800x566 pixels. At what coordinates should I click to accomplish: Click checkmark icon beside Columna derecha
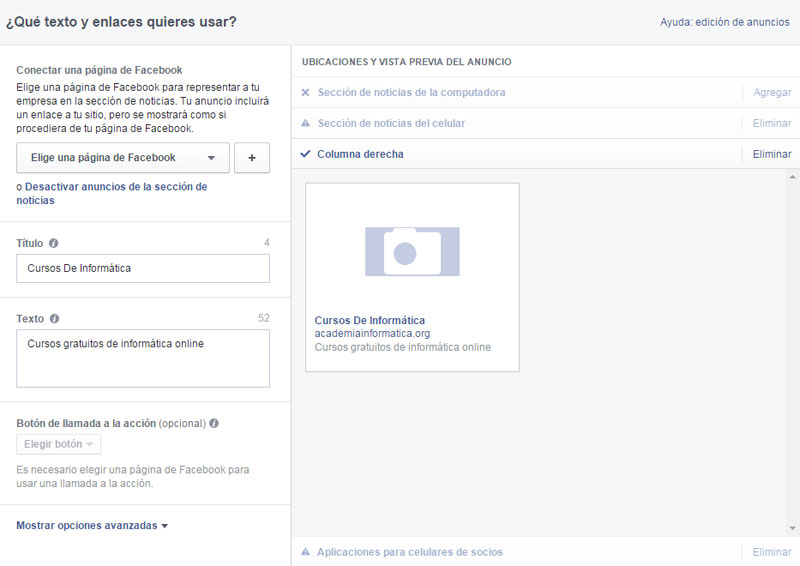click(306, 154)
